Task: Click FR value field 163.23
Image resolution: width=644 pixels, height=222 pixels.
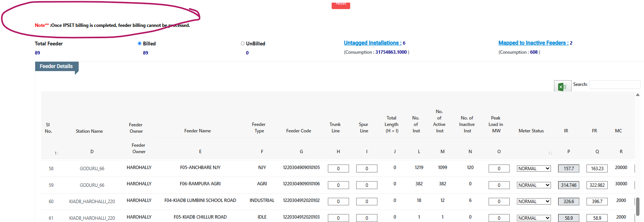Action: coord(597,169)
